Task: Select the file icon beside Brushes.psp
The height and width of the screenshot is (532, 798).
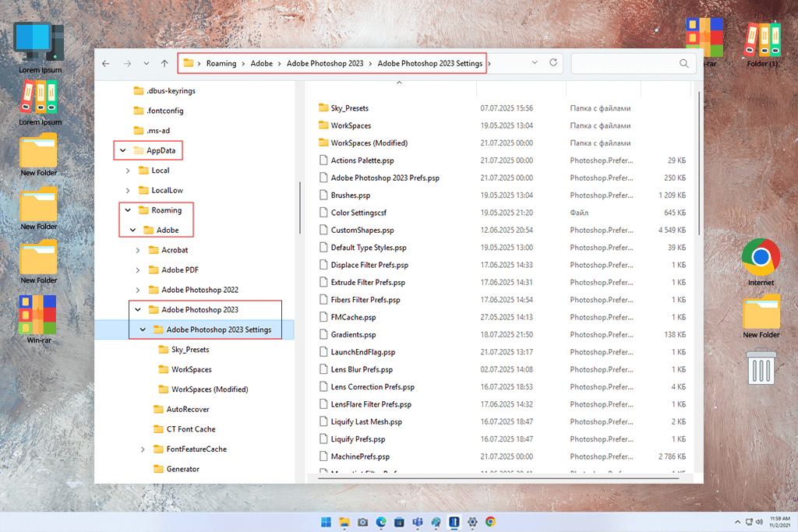Action: [x=323, y=195]
